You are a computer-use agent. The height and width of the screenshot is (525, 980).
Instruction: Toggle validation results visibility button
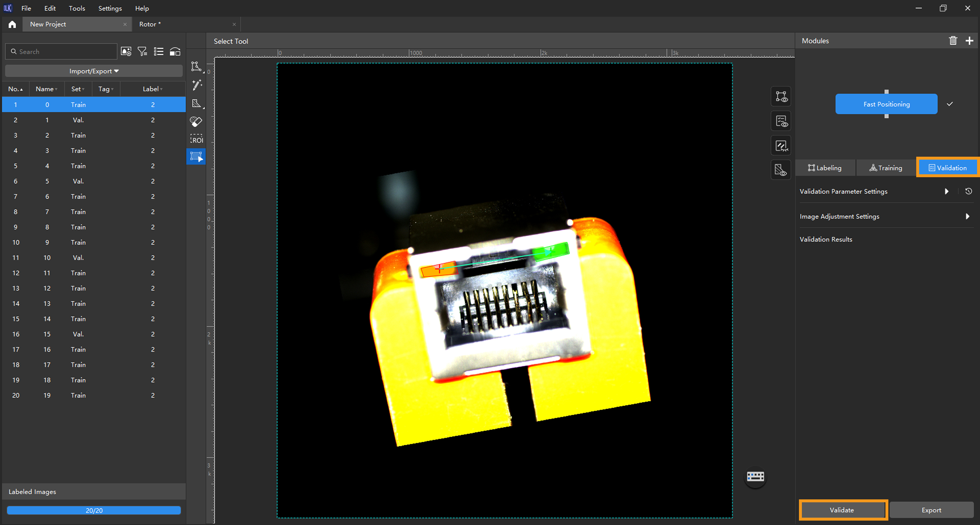coord(781,121)
